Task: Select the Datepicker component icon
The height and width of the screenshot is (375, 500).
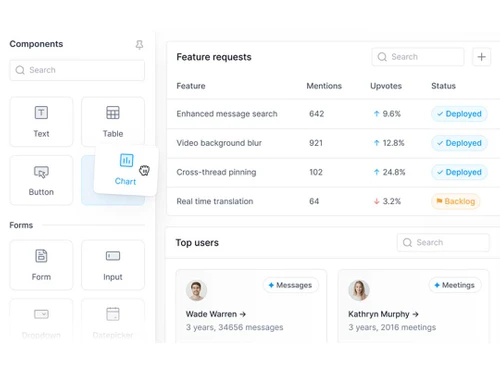Action: 113,314
